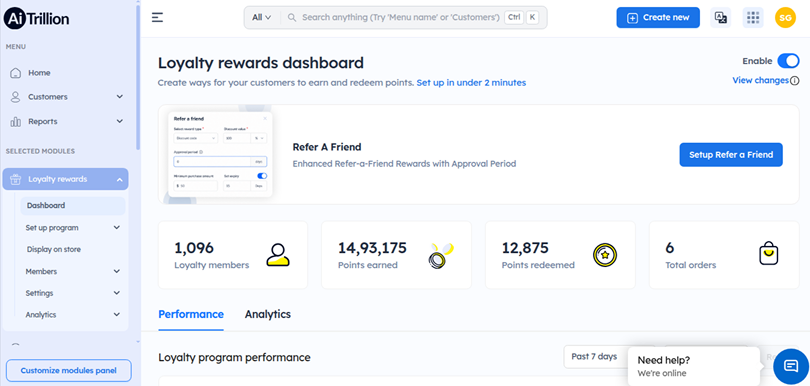Select Dashboard in the sidebar
The width and height of the screenshot is (810, 386).
pos(73,206)
